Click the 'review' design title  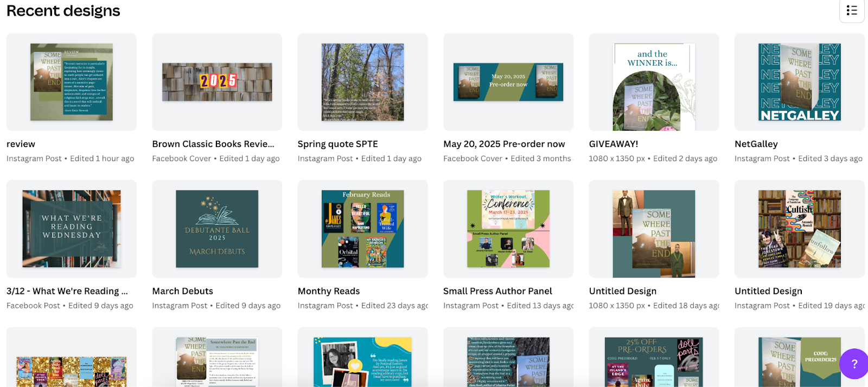21,144
